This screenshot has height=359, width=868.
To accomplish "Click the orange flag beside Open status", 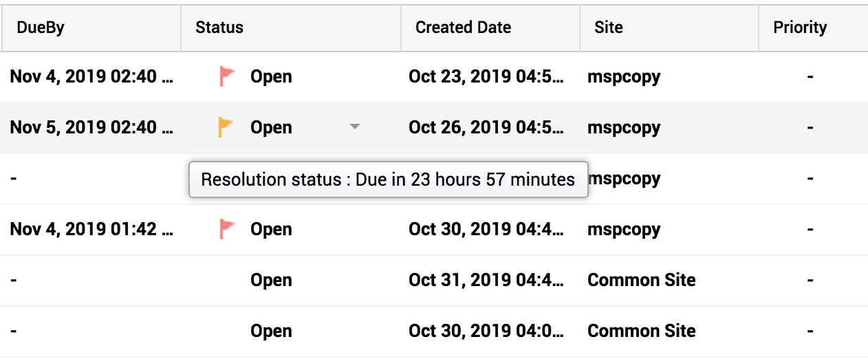I will pyautogui.click(x=226, y=127).
